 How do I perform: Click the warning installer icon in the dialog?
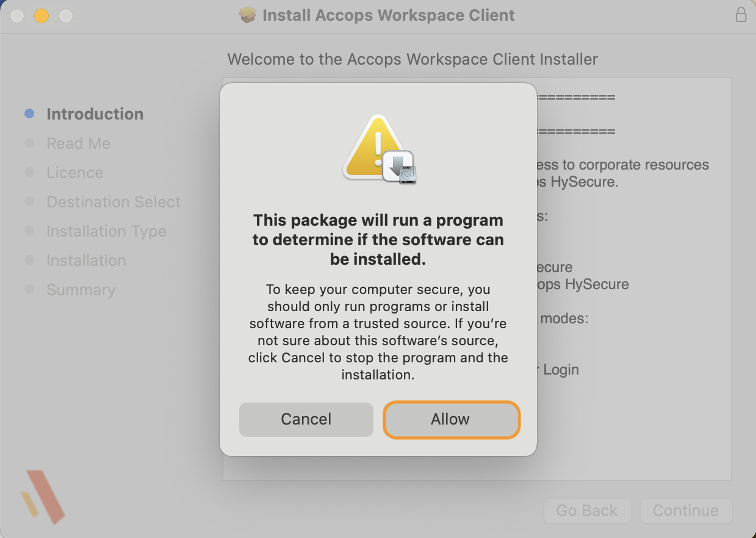pyautogui.click(x=379, y=149)
